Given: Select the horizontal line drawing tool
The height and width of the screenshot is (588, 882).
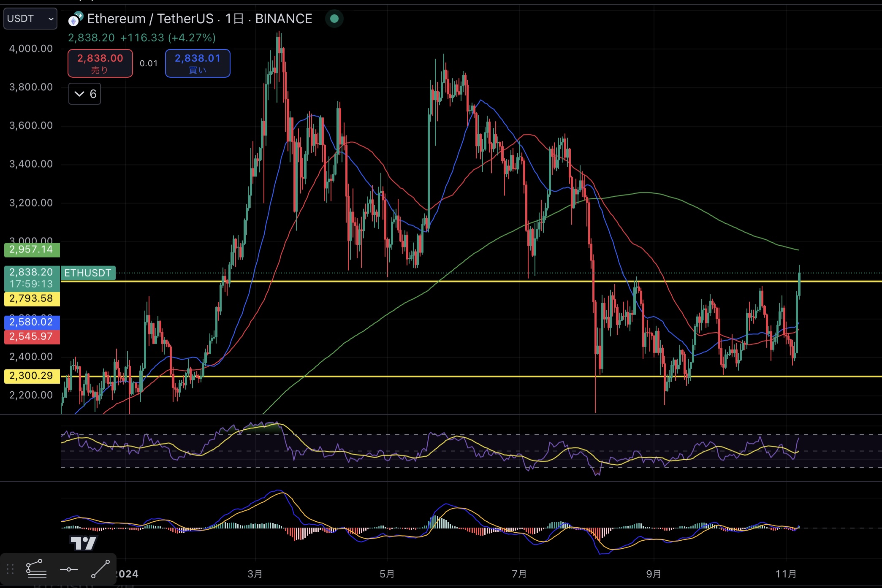Looking at the screenshot, I should pos(68,569).
